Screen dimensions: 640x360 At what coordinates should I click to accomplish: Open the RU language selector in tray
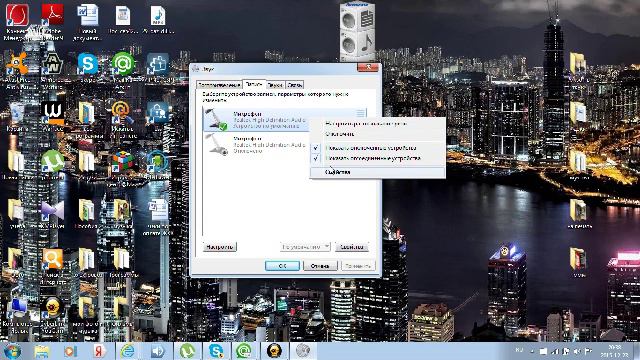pos(520,350)
